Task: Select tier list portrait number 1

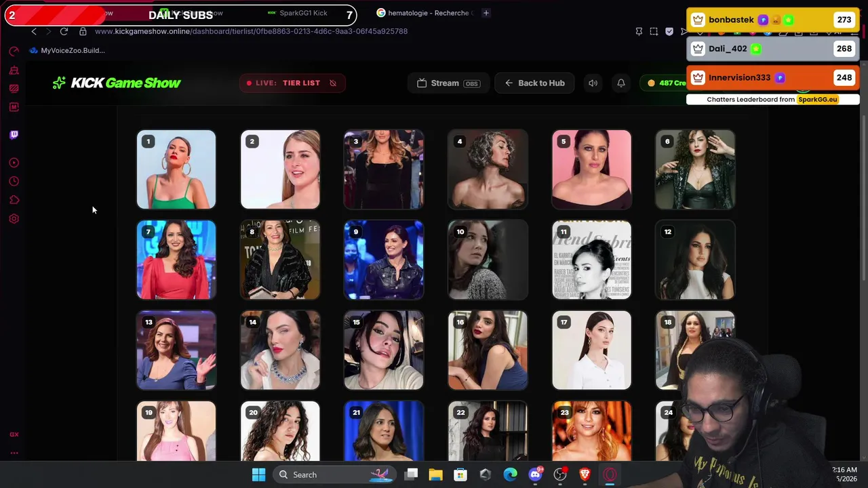Action: [x=176, y=169]
